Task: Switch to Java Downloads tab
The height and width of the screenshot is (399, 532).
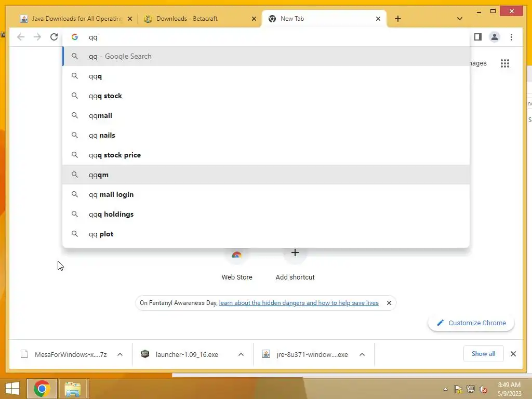Action: (76, 19)
